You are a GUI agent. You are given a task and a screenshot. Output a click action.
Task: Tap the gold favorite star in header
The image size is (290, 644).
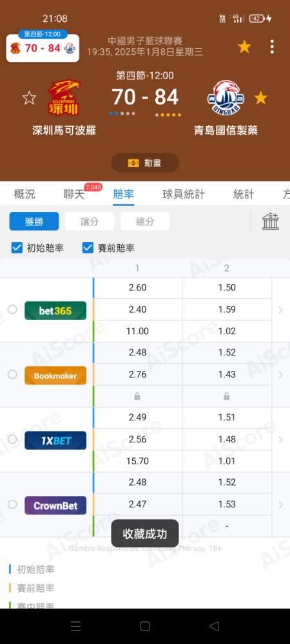(x=244, y=47)
